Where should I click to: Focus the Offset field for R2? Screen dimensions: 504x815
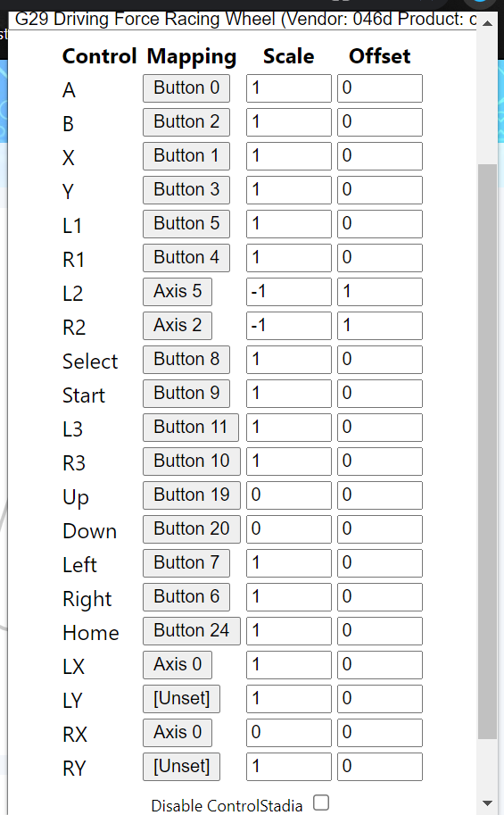point(379,326)
